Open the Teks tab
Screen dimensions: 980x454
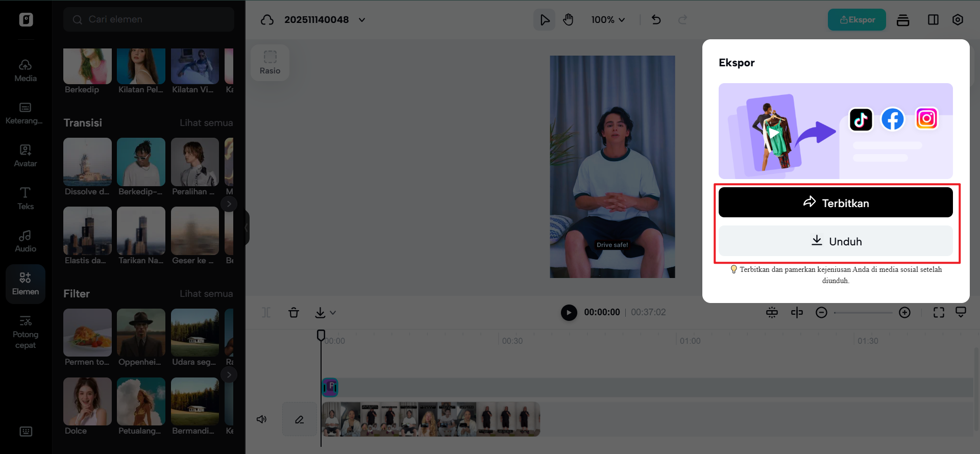coord(26,198)
